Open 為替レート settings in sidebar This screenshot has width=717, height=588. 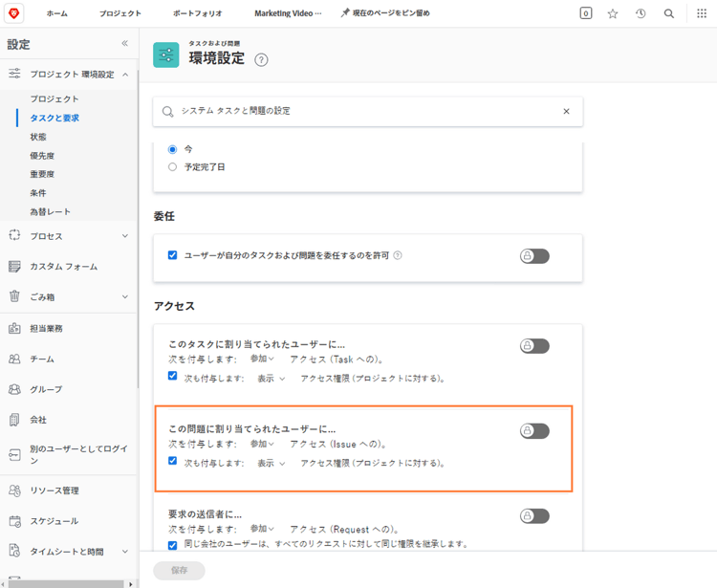click(51, 211)
